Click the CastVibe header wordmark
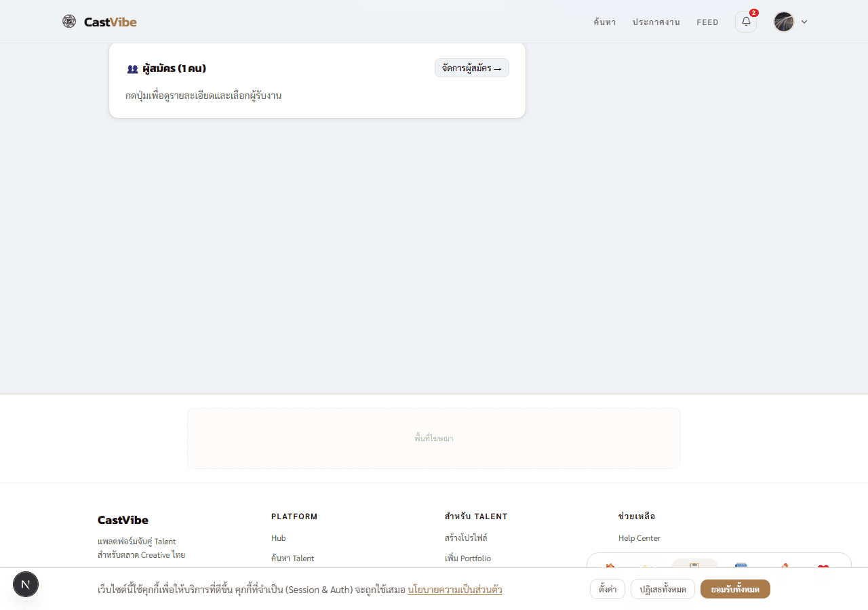This screenshot has width=868, height=610. pyautogui.click(x=111, y=22)
